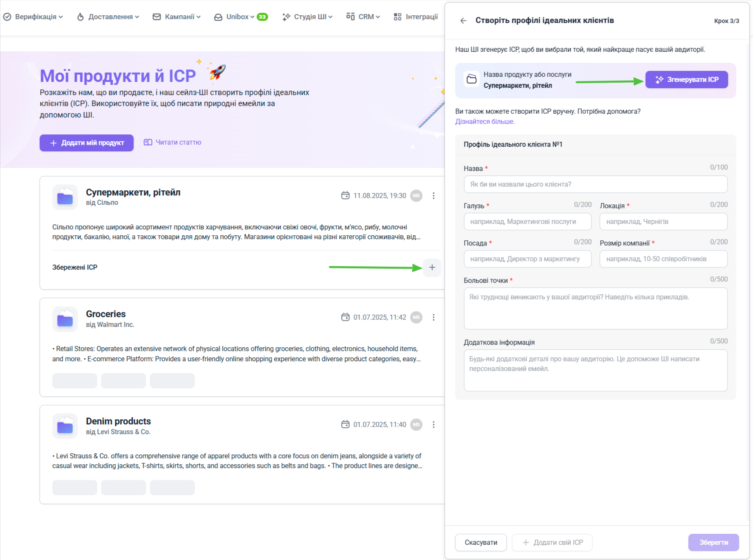This screenshot has height=560, width=753.
Task: Click the від Walmart Inc. subtitle
Action: 110,325
